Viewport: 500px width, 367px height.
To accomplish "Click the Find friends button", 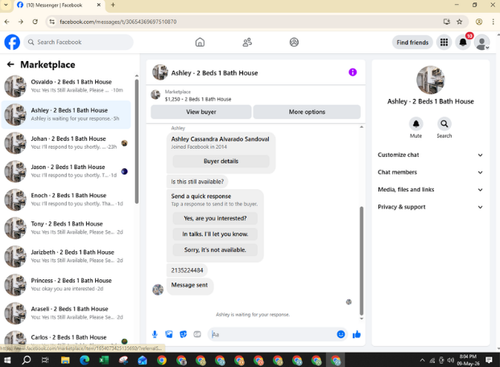I will coord(412,42).
